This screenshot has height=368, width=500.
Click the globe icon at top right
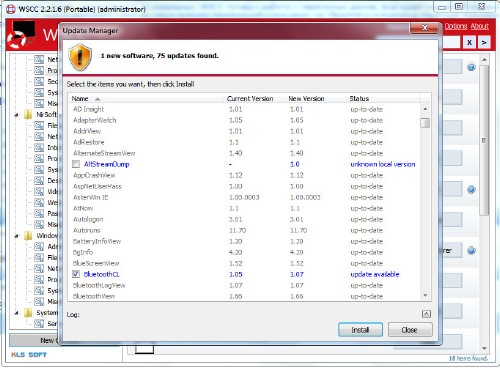471,67
